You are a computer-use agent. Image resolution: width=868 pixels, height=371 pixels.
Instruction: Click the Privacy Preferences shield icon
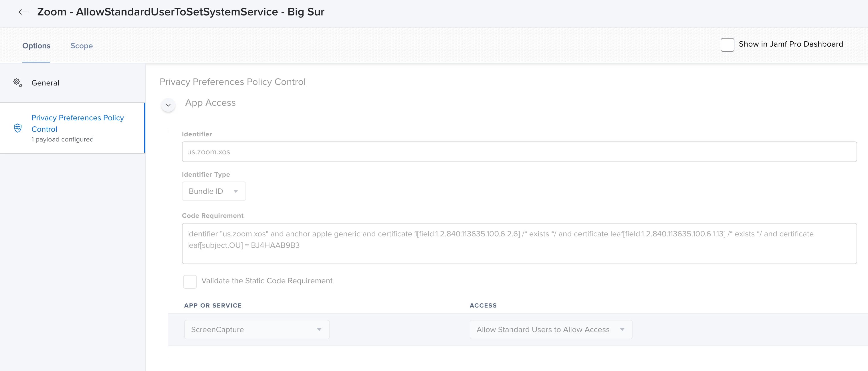coord(18,128)
